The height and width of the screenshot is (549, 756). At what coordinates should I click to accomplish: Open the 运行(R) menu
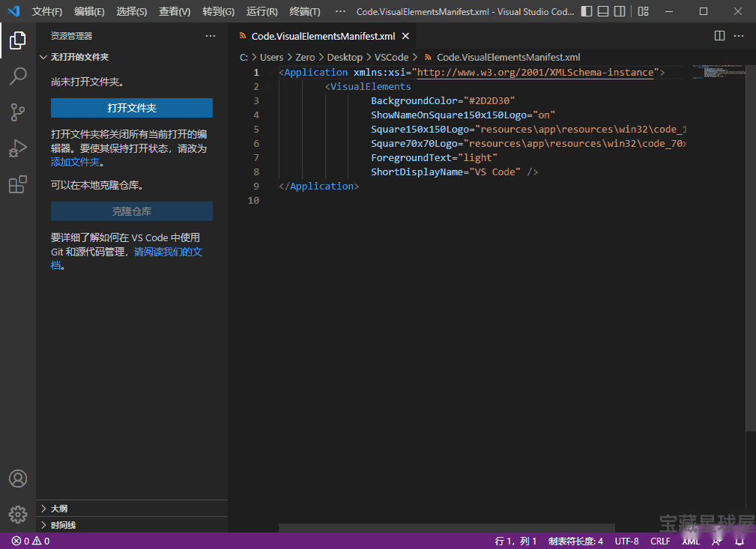261,11
